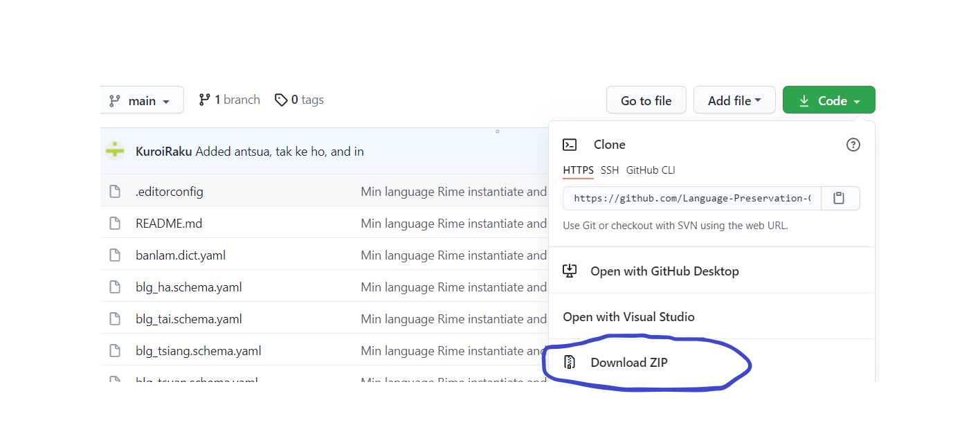Click the download arrow icon on Code button

804,101
